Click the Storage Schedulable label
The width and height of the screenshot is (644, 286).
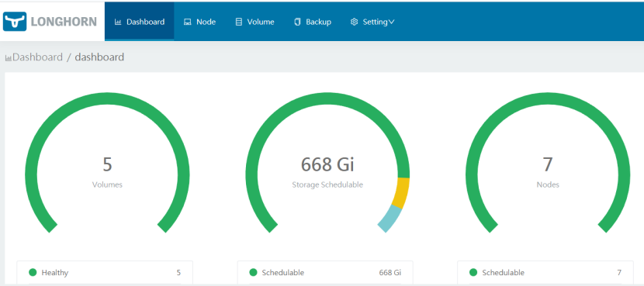tap(327, 184)
